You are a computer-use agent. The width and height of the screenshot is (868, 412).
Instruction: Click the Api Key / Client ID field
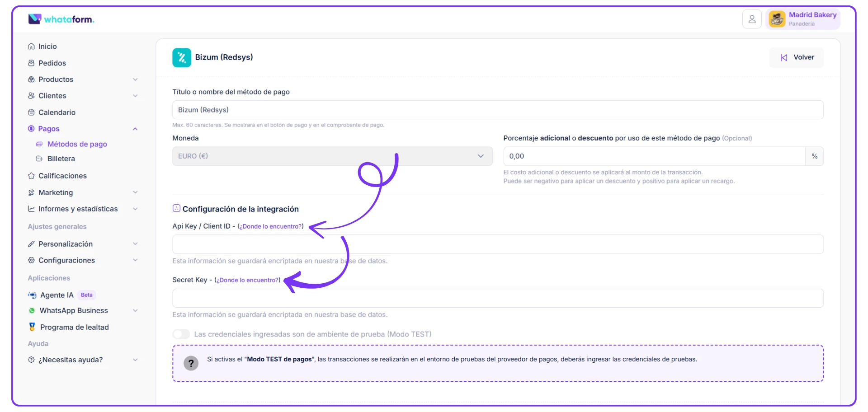(x=497, y=244)
